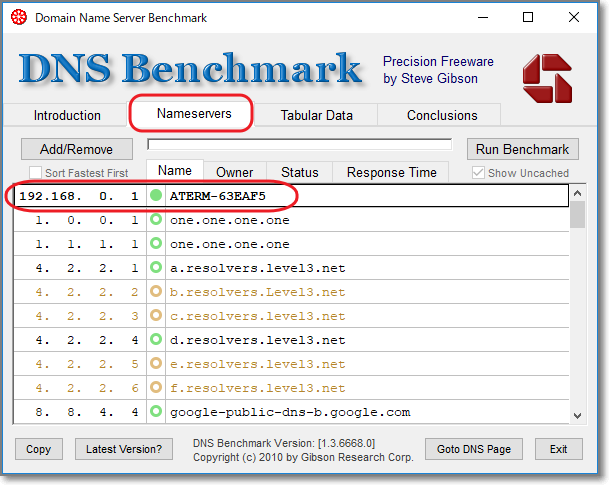
Task: Click the solid green status dot for 192.168.0.1
Action: click(155, 195)
